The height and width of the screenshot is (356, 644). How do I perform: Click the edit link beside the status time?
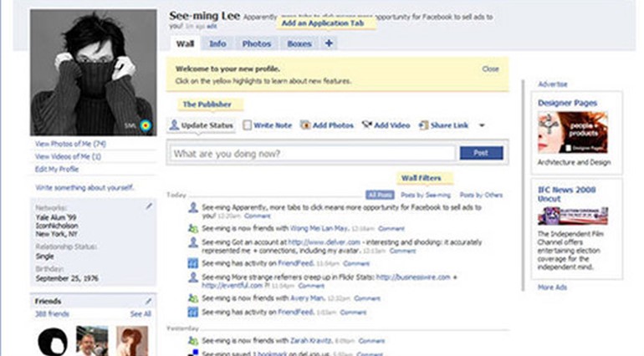click(x=212, y=26)
